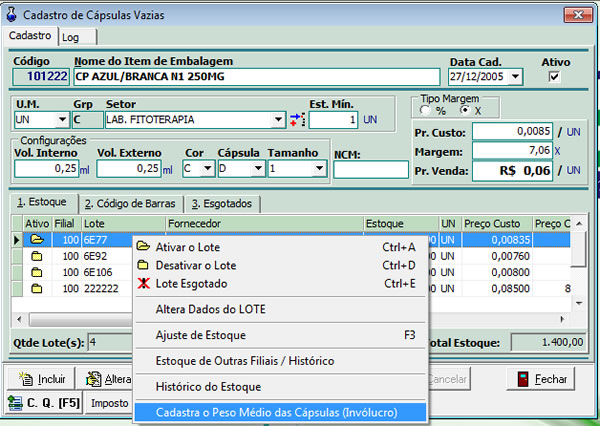Click the icon beside the Setor dropdown
The width and height of the screenshot is (600, 426).
point(296,120)
